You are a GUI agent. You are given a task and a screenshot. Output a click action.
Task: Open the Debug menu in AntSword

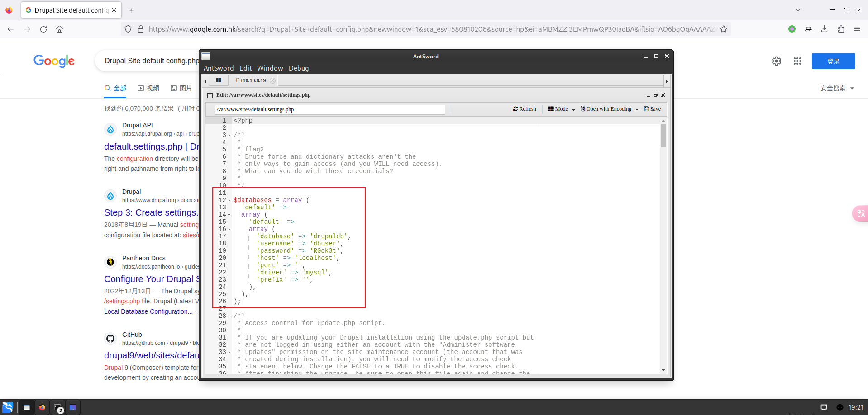[x=299, y=68]
